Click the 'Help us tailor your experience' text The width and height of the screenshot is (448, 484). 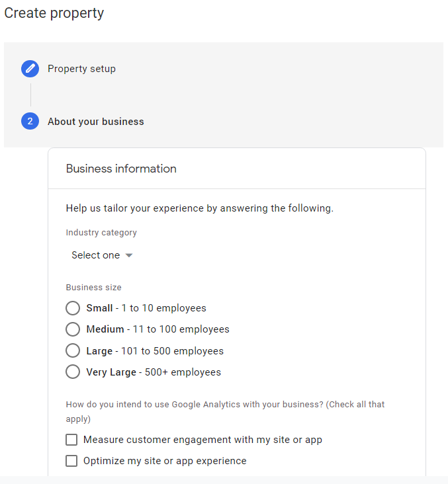pyautogui.click(x=199, y=208)
